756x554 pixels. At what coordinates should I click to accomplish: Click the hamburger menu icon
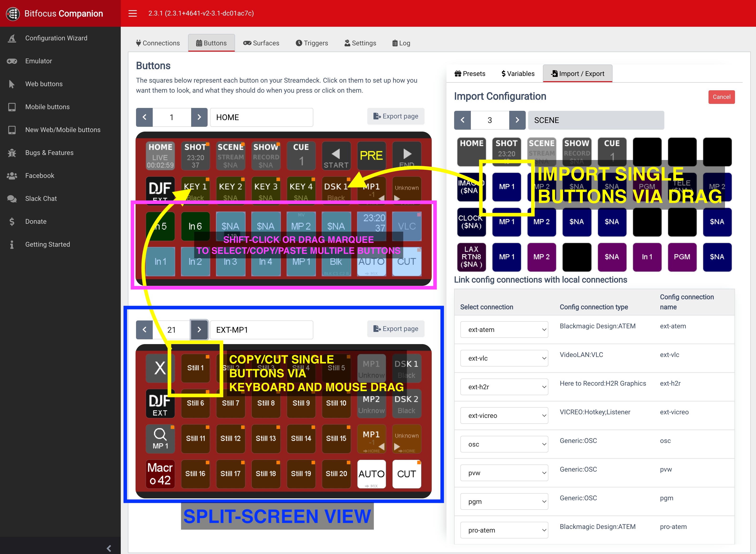pos(132,13)
